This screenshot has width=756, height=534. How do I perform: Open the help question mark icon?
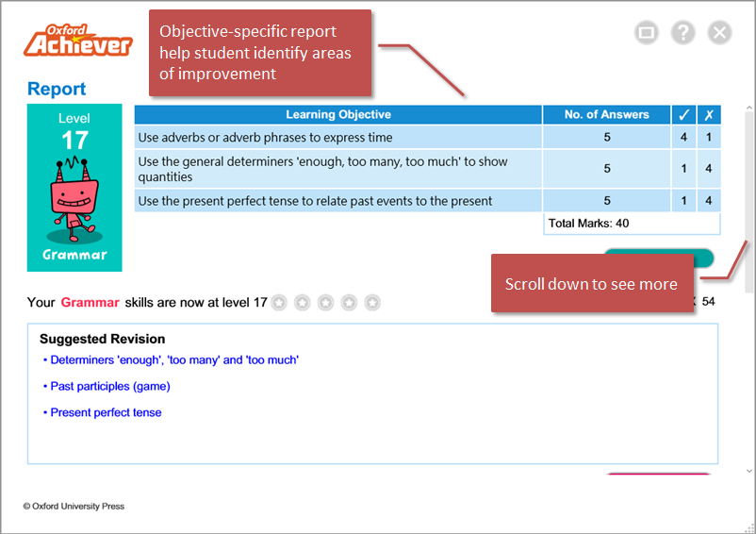coord(682,32)
